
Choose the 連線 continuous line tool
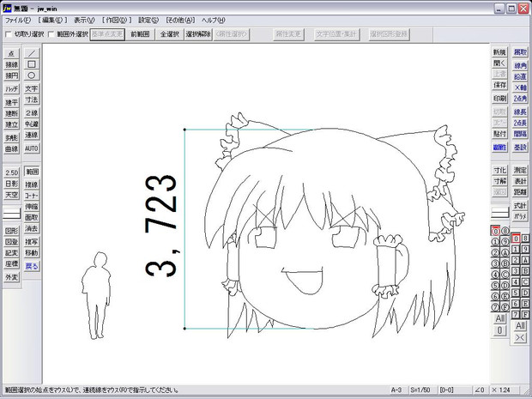(x=32, y=135)
